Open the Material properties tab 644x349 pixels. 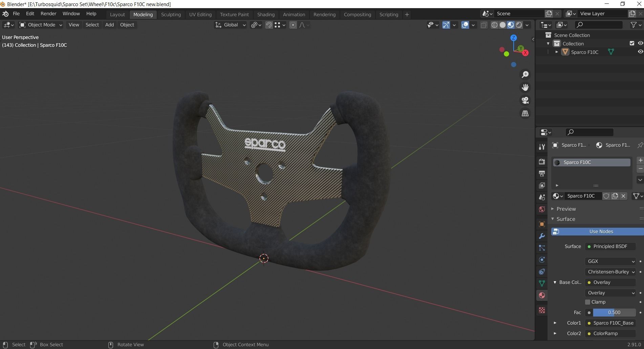pyautogui.click(x=542, y=295)
